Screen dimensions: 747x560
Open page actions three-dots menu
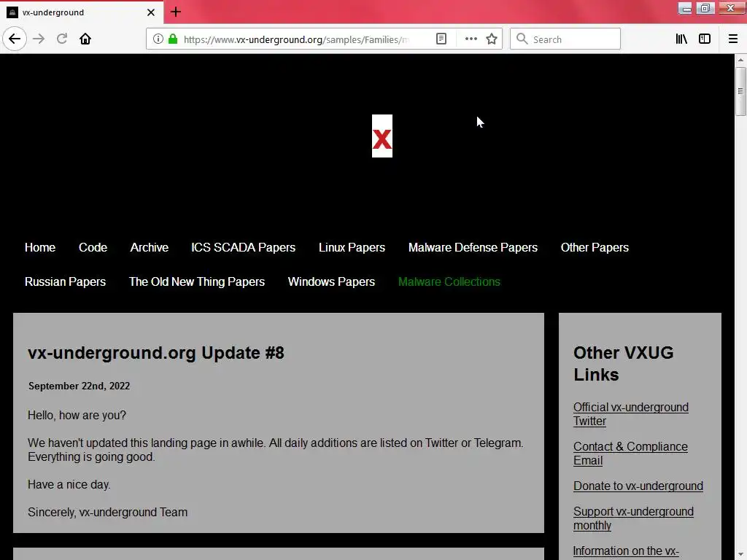pyautogui.click(x=471, y=39)
